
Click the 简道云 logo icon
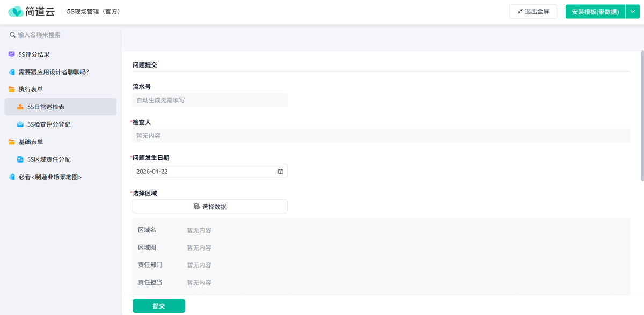click(x=16, y=11)
